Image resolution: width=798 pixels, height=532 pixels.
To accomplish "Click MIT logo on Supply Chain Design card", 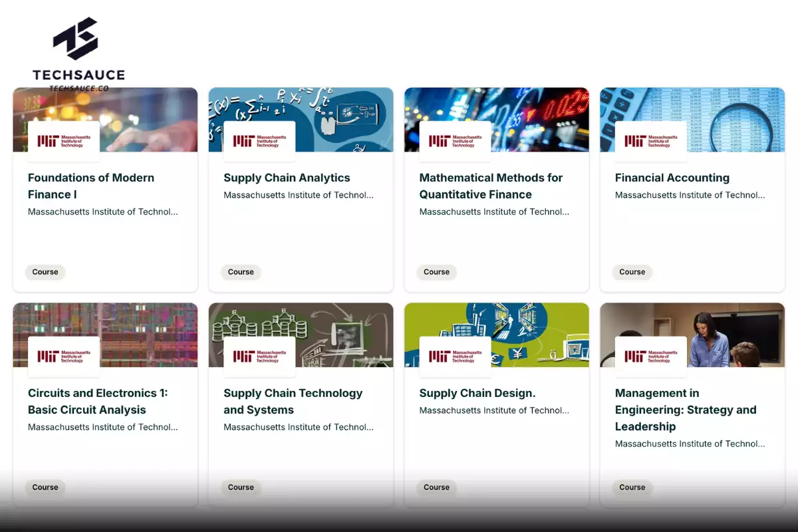I will [455, 356].
